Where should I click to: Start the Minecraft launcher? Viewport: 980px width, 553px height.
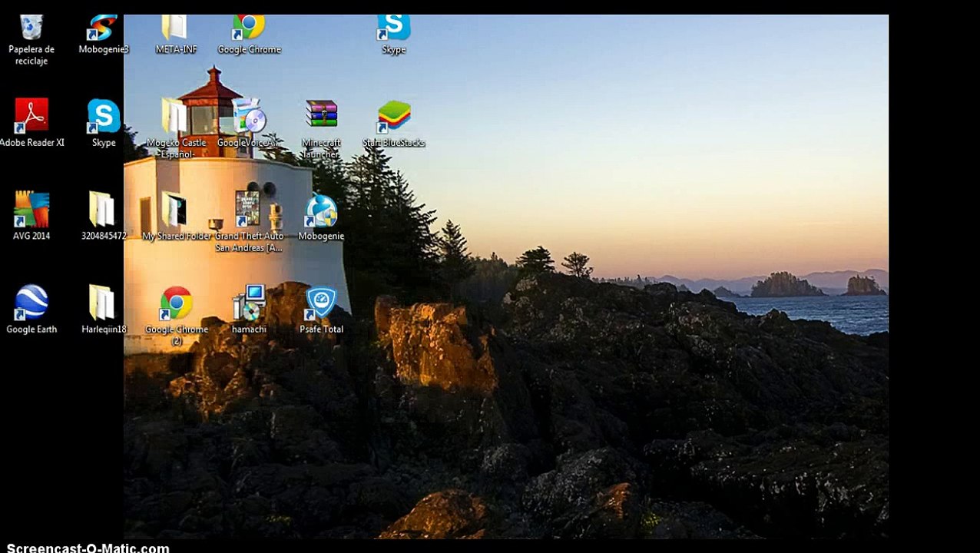point(321,114)
